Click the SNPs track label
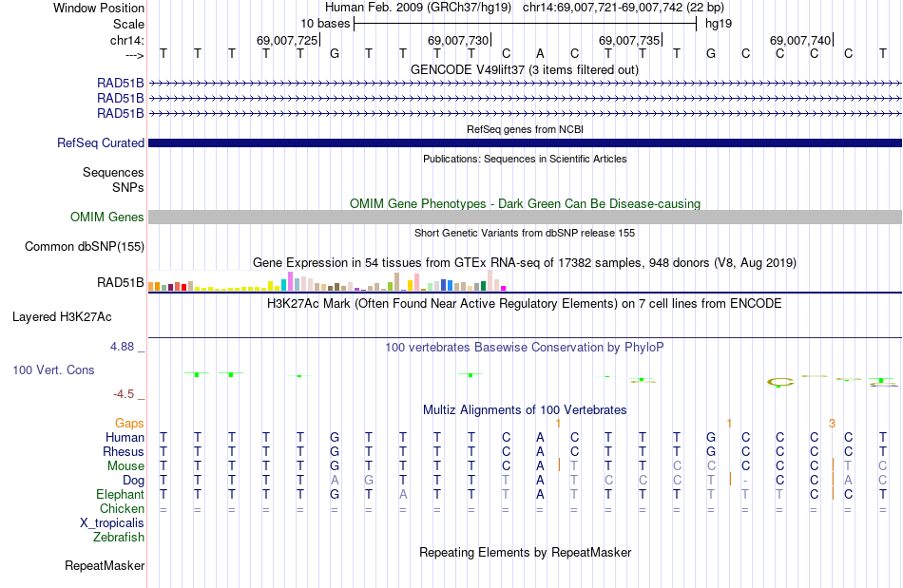 [x=128, y=187]
